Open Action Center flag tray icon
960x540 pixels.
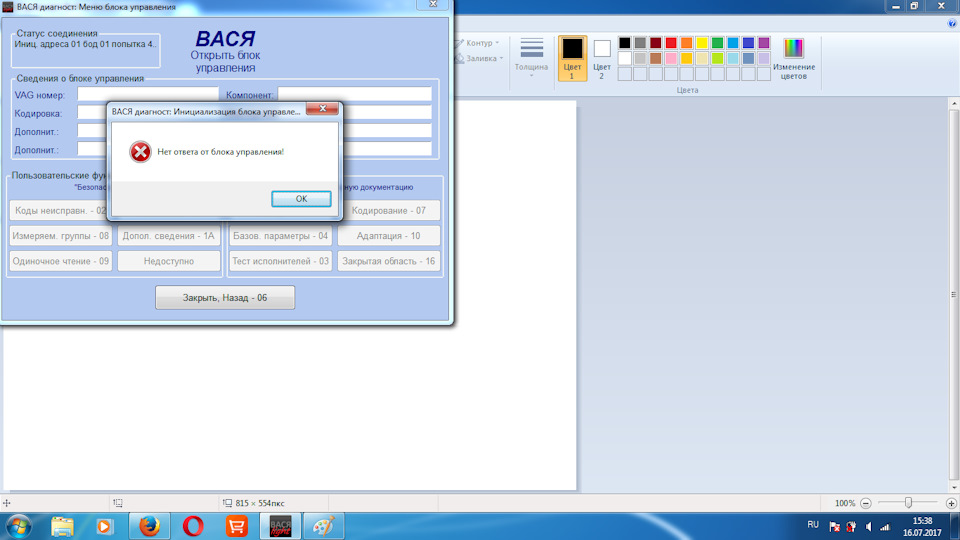(x=834, y=527)
